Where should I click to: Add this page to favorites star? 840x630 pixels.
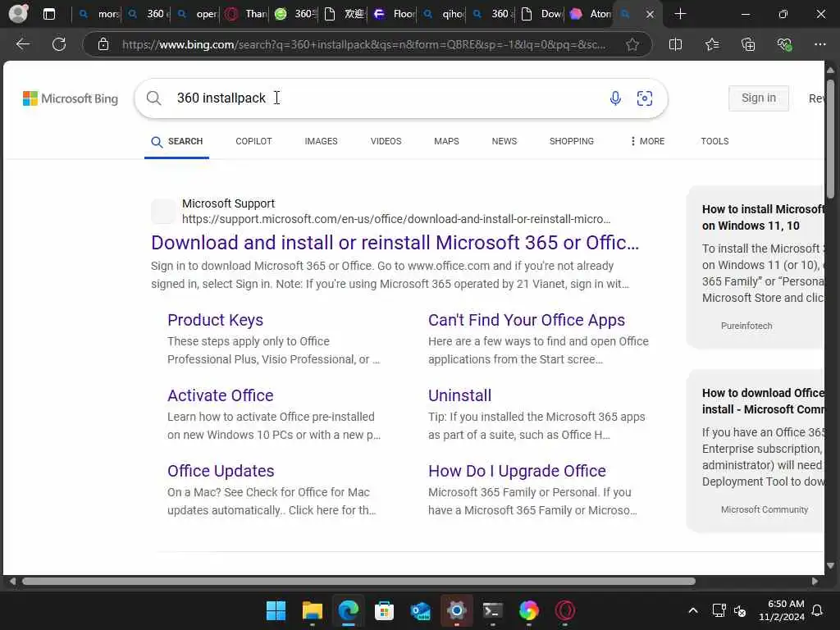pos(632,44)
